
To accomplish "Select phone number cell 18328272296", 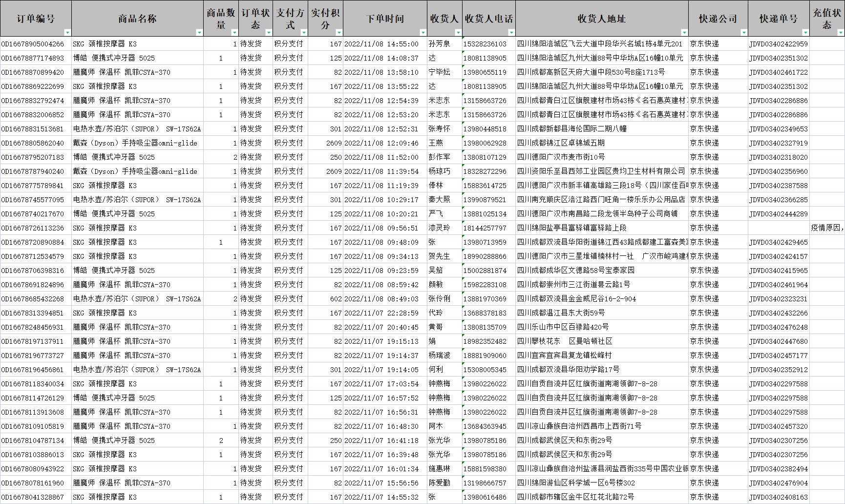I will [489, 171].
